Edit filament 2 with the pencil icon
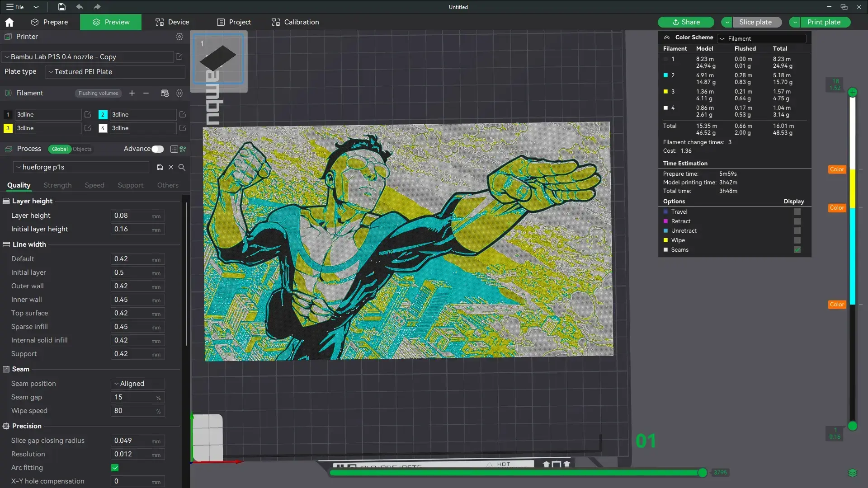The height and width of the screenshot is (488, 868). (x=183, y=115)
